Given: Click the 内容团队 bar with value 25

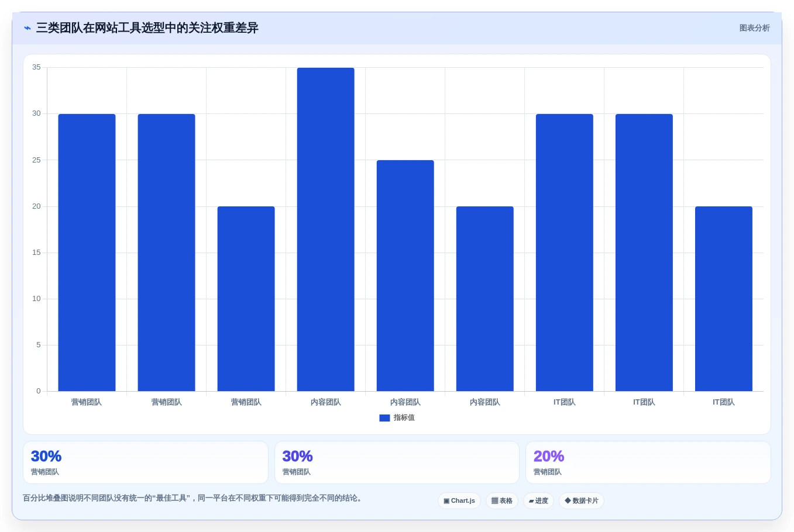Looking at the screenshot, I should tap(405, 275).
